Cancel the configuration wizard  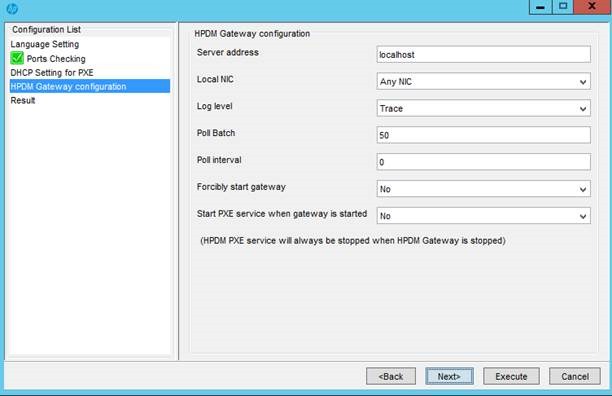pos(575,376)
